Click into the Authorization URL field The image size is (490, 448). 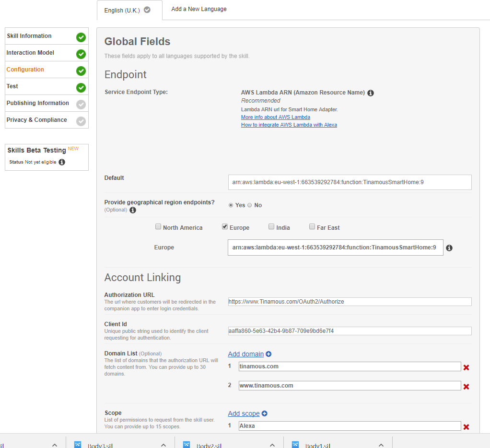350,302
